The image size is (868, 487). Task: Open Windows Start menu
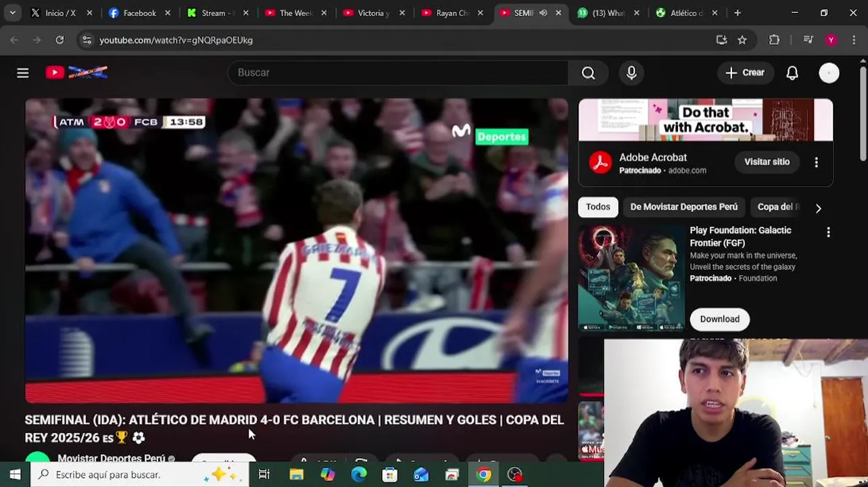15,475
